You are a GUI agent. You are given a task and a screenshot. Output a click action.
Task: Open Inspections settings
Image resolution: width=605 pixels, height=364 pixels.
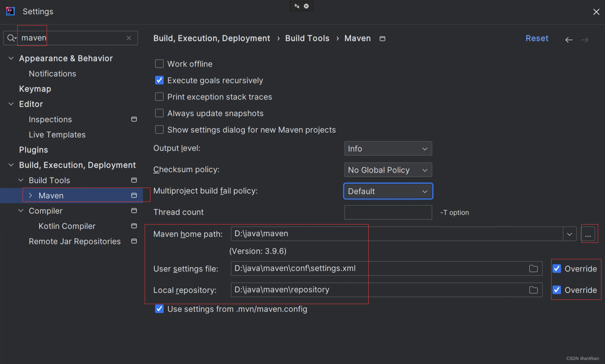pyautogui.click(x=50, y=119)
